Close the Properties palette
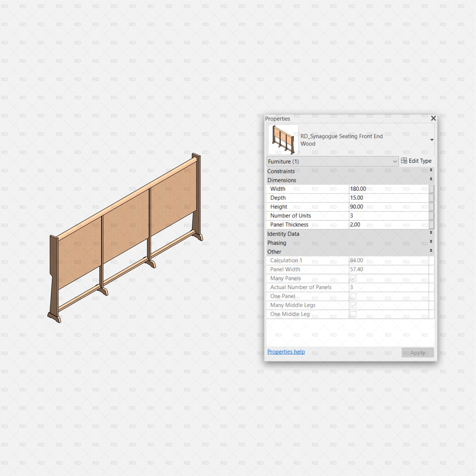476x476 pixels. coord(434,119)
